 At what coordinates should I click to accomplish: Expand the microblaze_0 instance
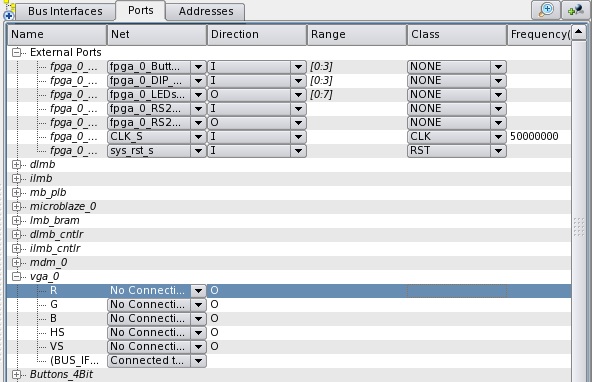coord(16,206)
